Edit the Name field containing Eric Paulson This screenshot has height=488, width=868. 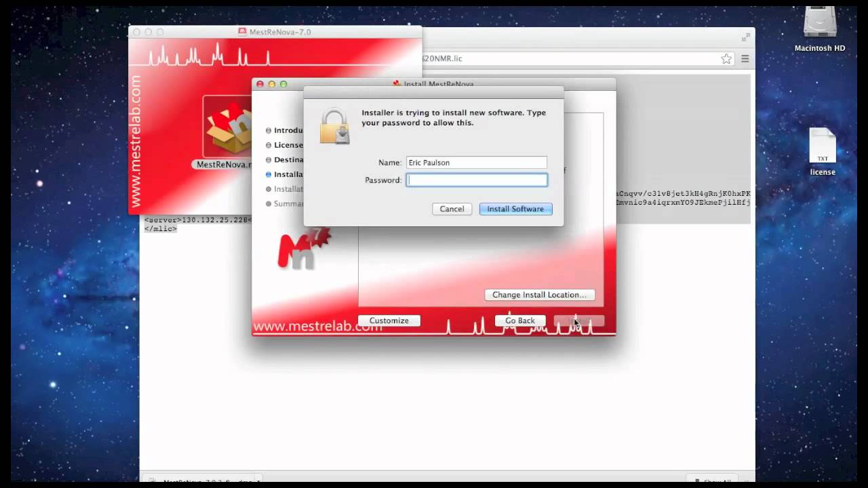(x=477, y=163)
